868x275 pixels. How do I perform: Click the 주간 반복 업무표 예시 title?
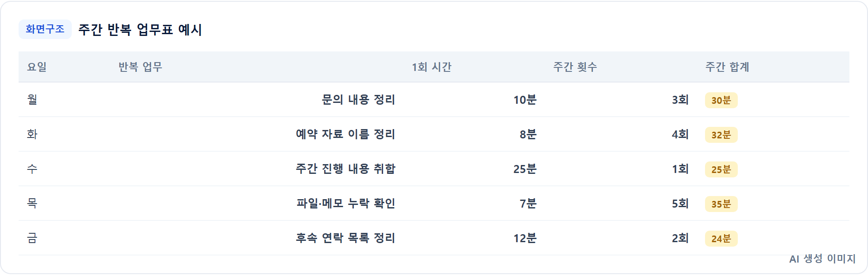[x=140, y=30]
